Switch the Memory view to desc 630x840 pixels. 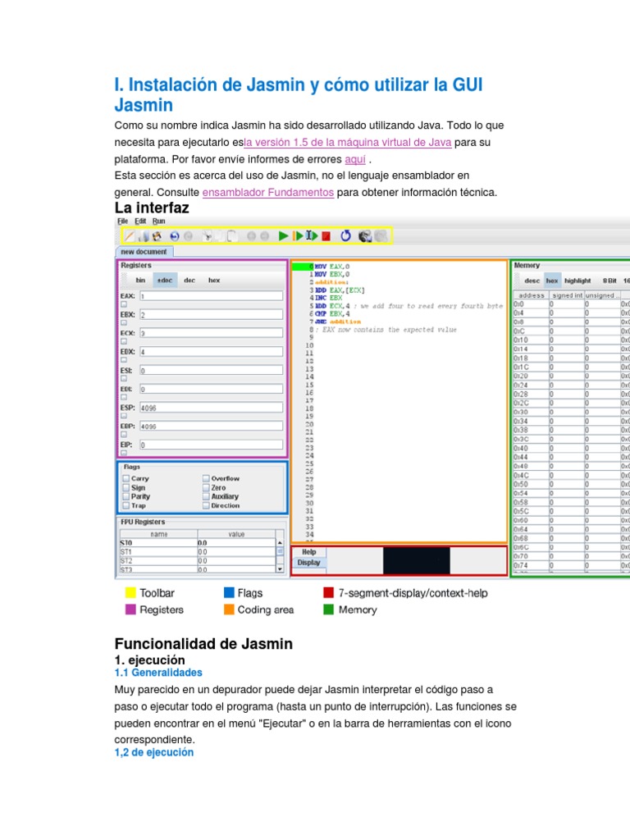point(532,281)
